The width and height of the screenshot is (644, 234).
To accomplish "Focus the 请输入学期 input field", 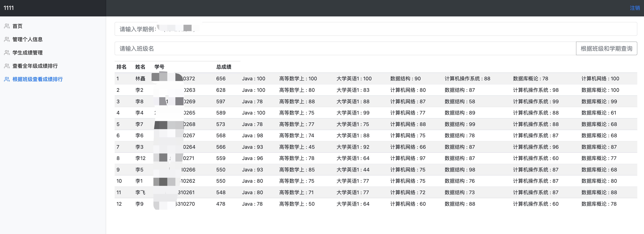I will (376, 29).
